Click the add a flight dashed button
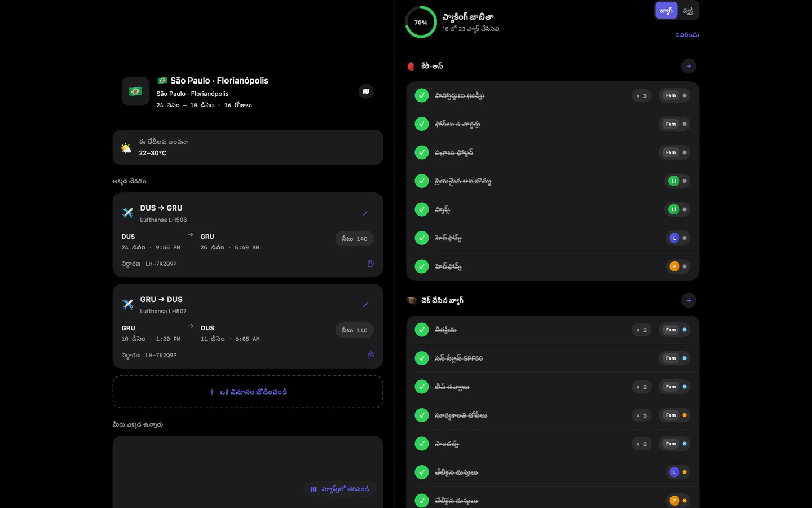This screenshot has height=508, width=812. tap(248, 392)
